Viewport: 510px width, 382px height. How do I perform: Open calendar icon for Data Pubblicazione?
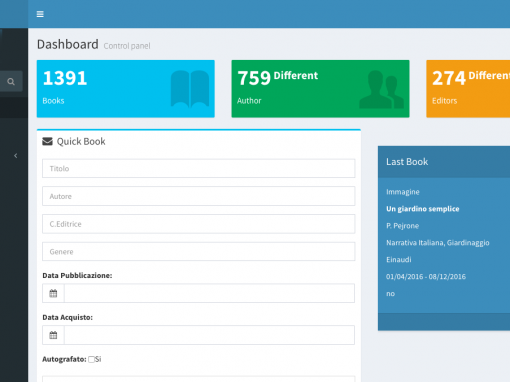[53, 293]
